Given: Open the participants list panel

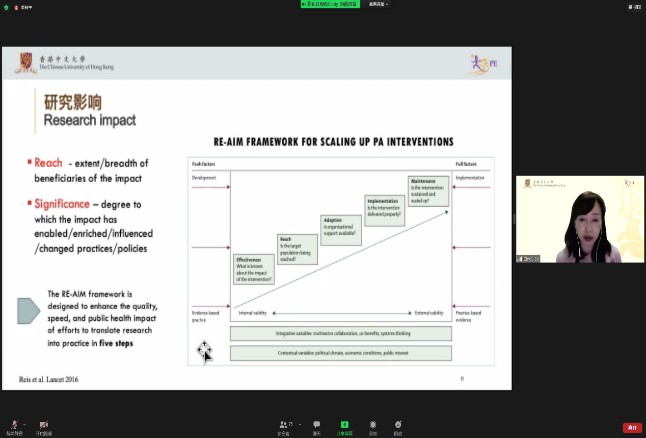Looking at the screenshot, I should click(285, 425).
